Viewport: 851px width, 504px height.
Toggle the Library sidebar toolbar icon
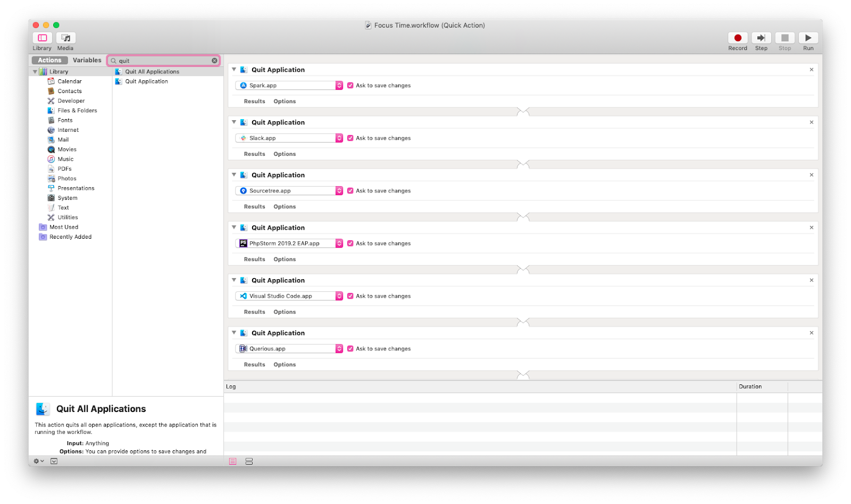[x=43, y=38]
